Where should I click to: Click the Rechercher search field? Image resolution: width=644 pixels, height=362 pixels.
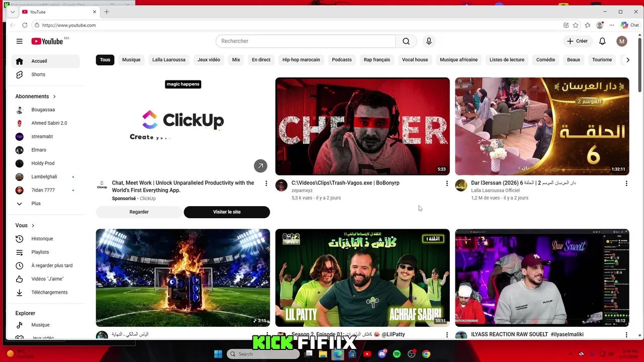[306, 41]
